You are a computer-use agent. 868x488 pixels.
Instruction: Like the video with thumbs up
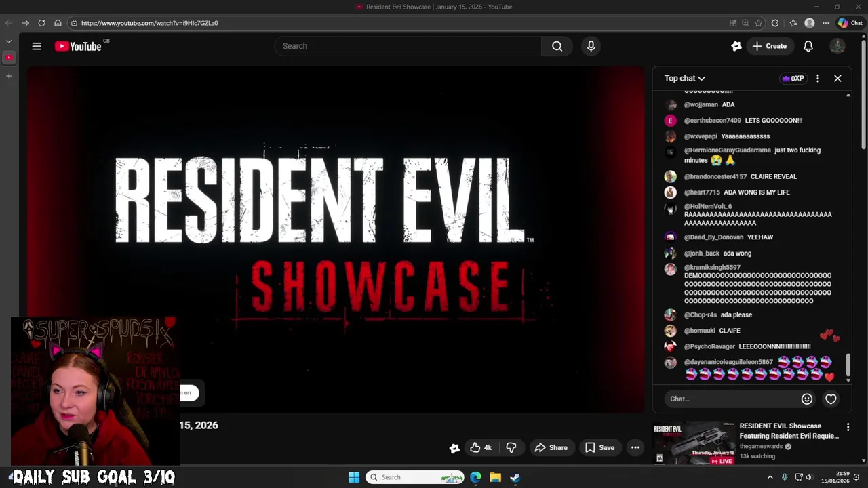click(481, 447)
